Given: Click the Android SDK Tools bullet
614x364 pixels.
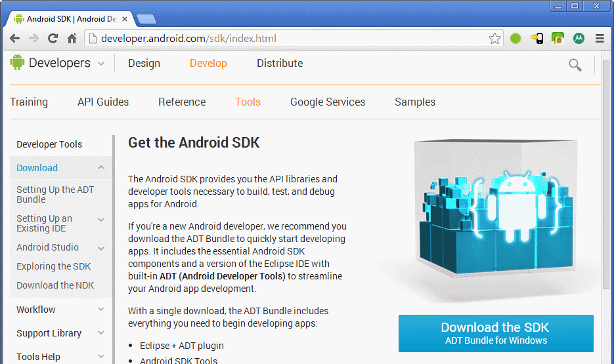Looking at the screenshot, I should (179, 361).
